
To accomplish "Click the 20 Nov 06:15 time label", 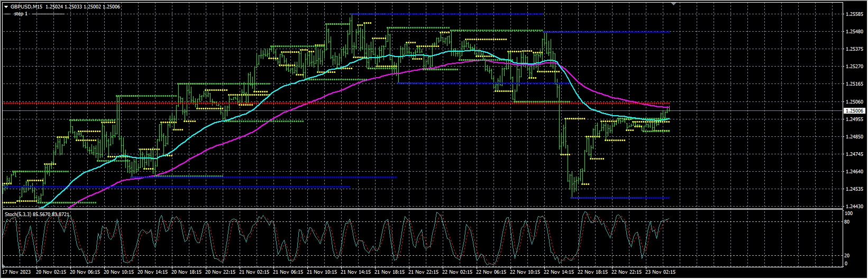I will [86, 273].
